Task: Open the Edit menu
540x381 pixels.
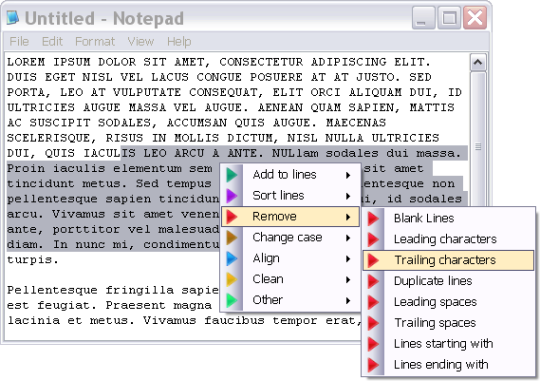Action: (x=52, y=42)
